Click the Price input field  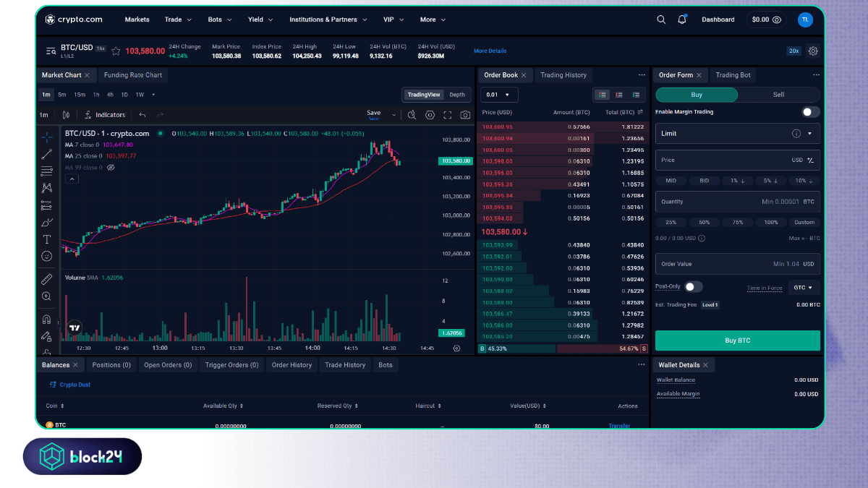pos(738,160)
